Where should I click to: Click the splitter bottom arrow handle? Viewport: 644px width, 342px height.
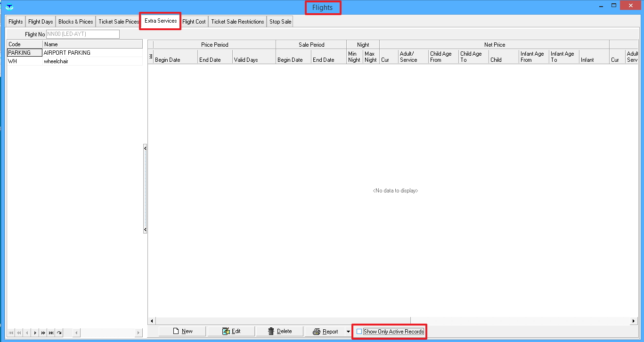[x=145, y=230]
